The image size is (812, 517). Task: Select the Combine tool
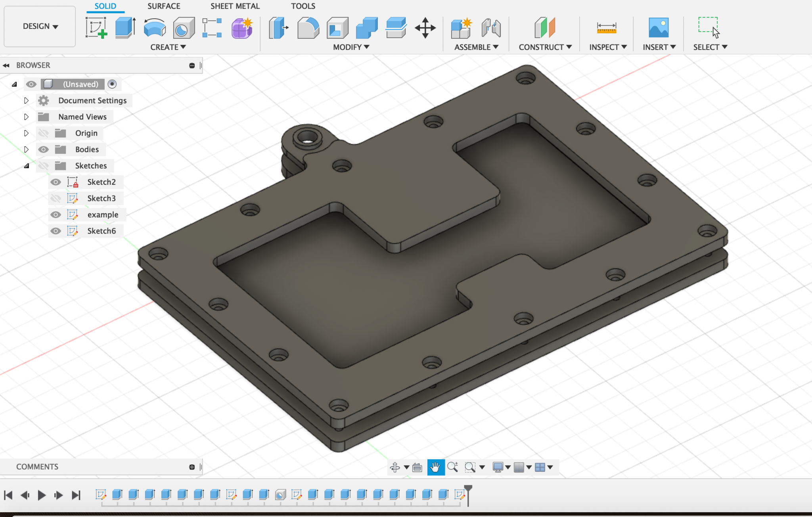[367, 28]
